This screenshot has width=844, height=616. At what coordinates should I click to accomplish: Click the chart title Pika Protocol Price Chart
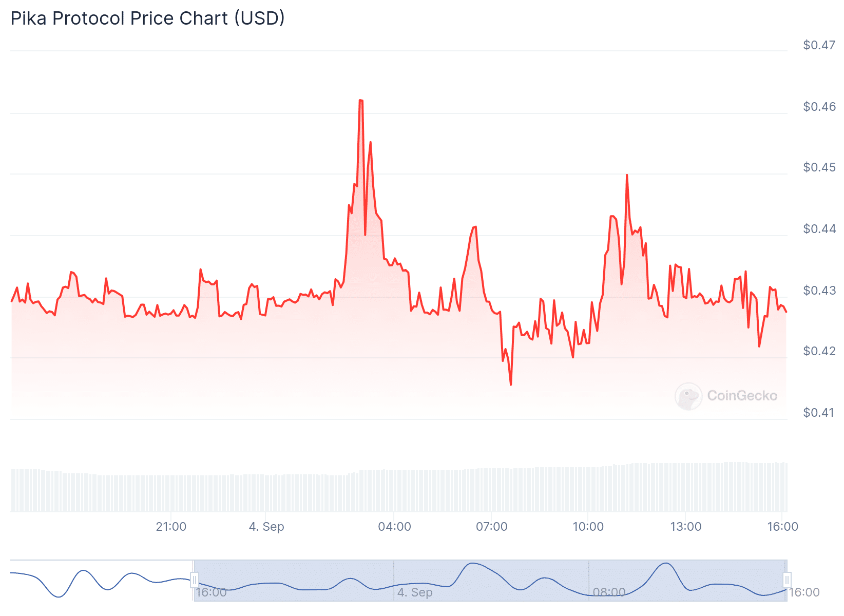[147, 18]
